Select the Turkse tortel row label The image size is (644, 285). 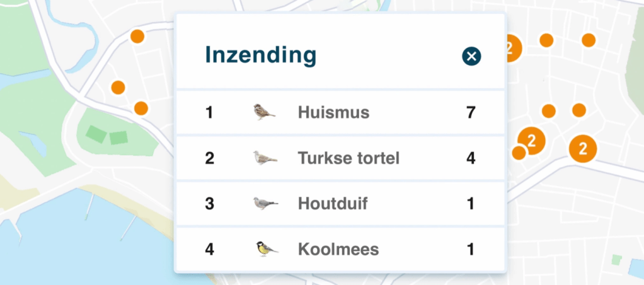(348, 158)
